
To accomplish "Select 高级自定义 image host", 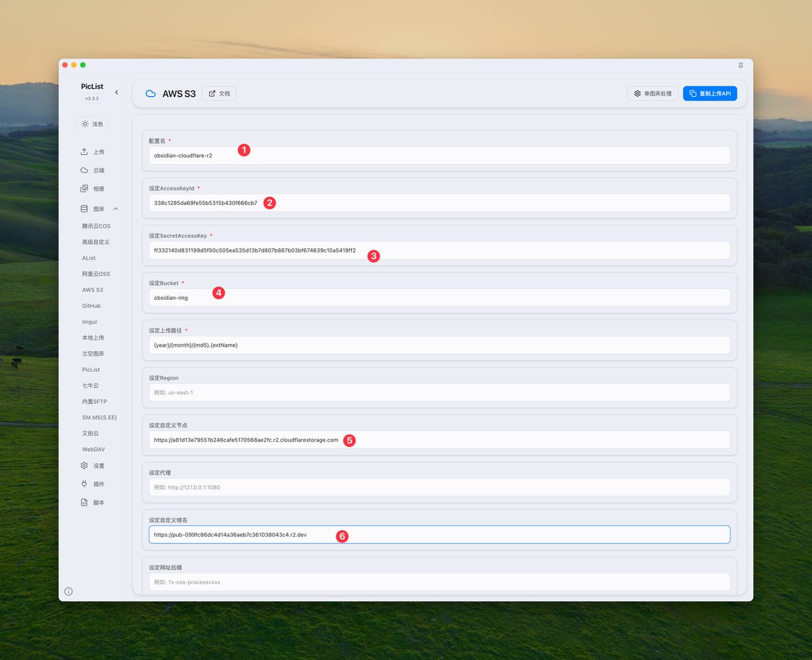I will [x=95, y=242].
